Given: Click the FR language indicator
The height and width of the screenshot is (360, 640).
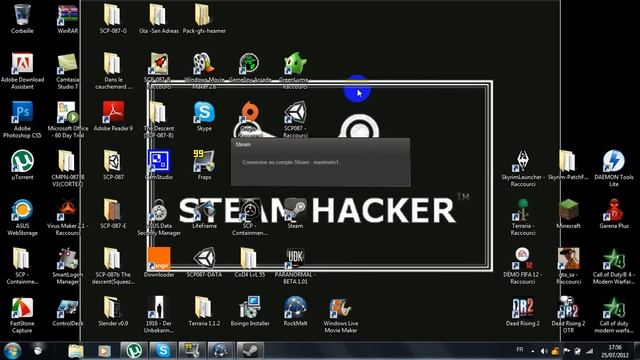Looking at the screenshot, I should [x=520, y=350].
